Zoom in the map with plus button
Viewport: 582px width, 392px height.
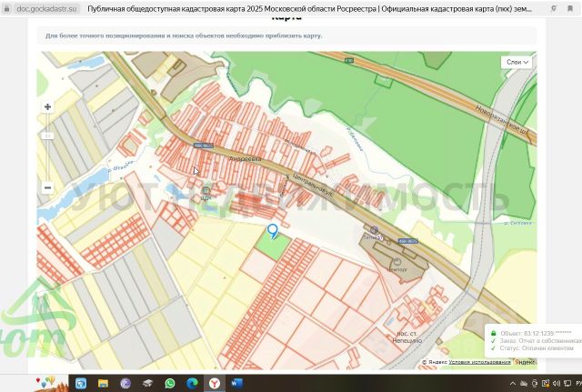47,107
